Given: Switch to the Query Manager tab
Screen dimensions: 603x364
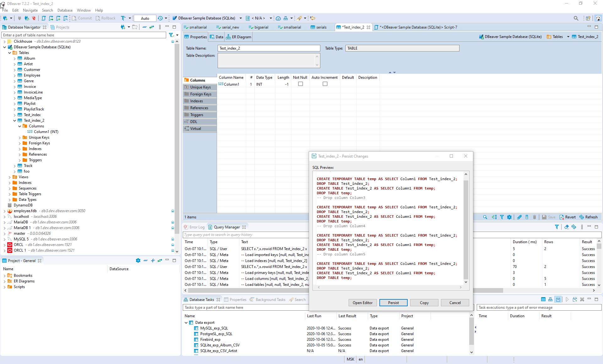Looking at the screenshot, I should 227,227.
